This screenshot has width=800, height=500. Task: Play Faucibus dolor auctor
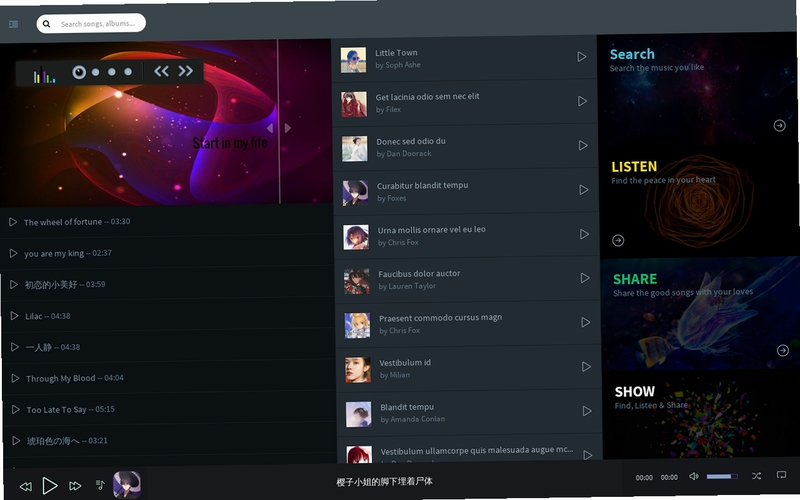pyautogui.click(x=585, y=278)
